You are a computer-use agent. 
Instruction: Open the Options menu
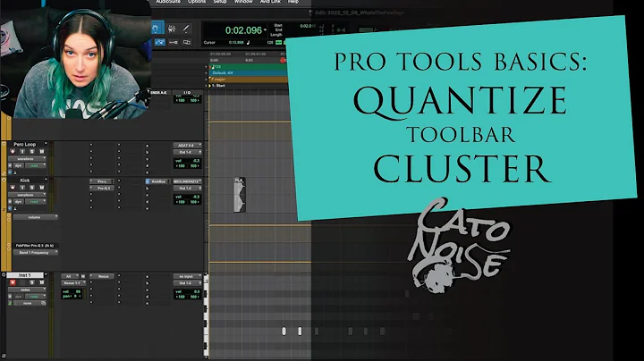point(197,2)
